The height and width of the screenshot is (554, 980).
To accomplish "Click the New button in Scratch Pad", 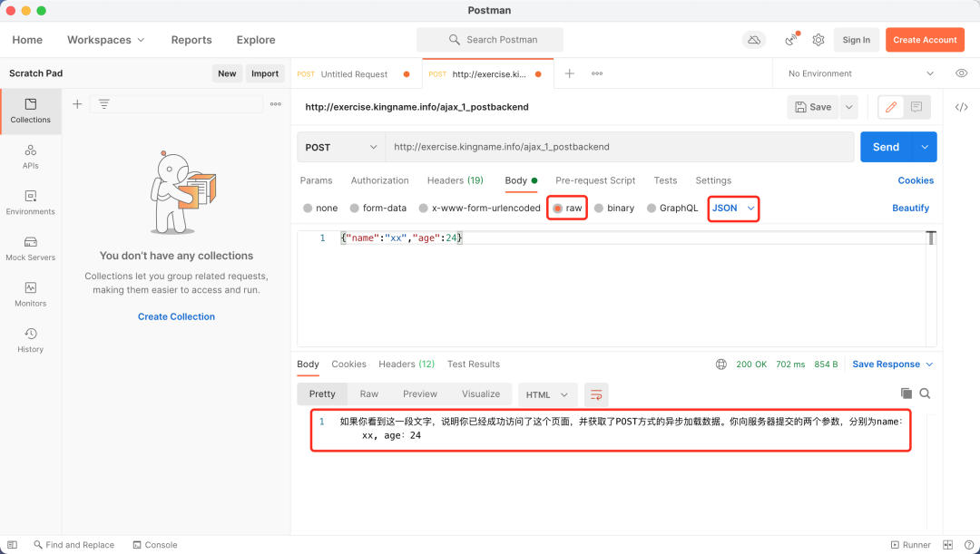I will [x=227, y=73].
